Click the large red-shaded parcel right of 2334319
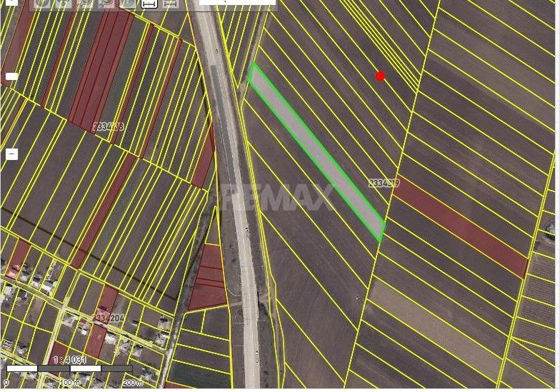560x392 pixels. click(x=460, y=226)
